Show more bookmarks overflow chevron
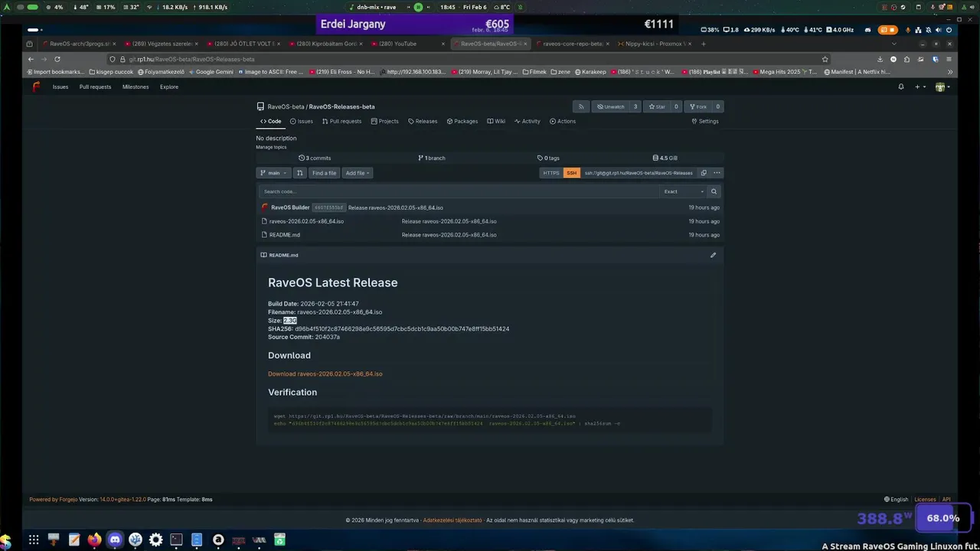This screenshot has width=980, height=551. tap(950, 72)
